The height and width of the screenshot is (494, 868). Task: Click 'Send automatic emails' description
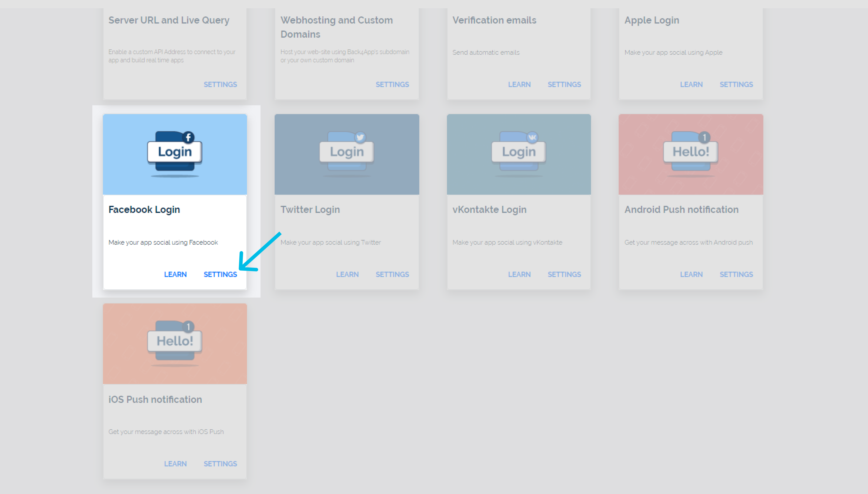tap(486, 52)
